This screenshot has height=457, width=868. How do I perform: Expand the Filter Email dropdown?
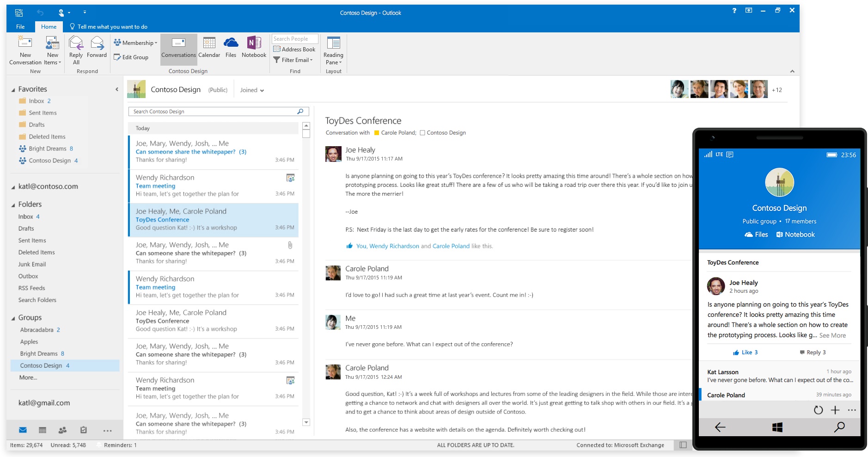pyautogui.click(x=293, y=60)
